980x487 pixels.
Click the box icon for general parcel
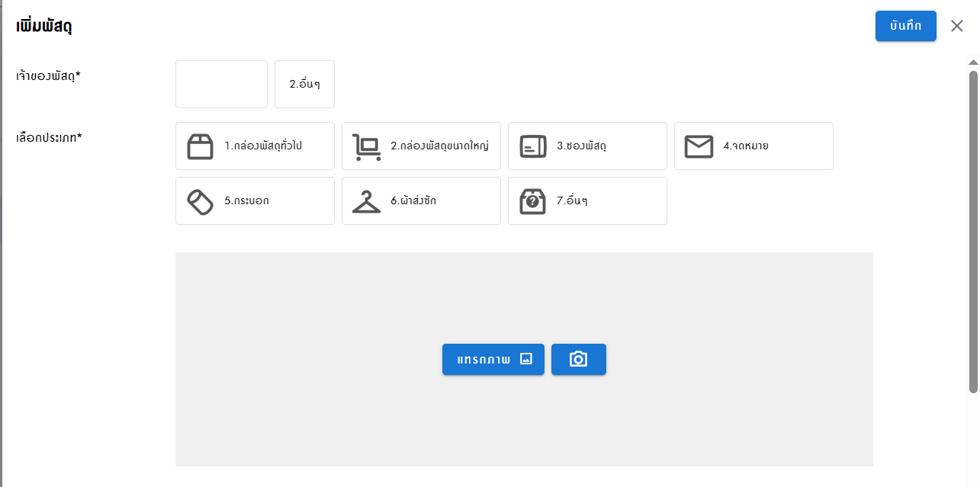[200, 146]
